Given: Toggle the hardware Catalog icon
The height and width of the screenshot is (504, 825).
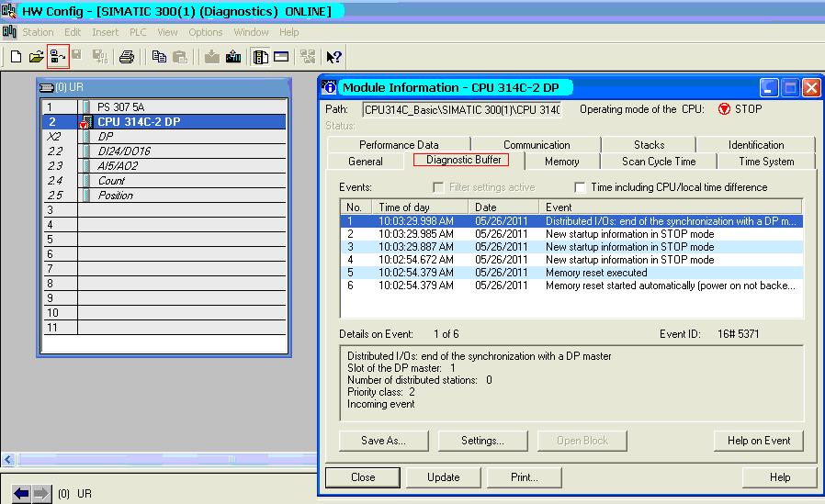Looking at the screenshot, I should [260, 57].
